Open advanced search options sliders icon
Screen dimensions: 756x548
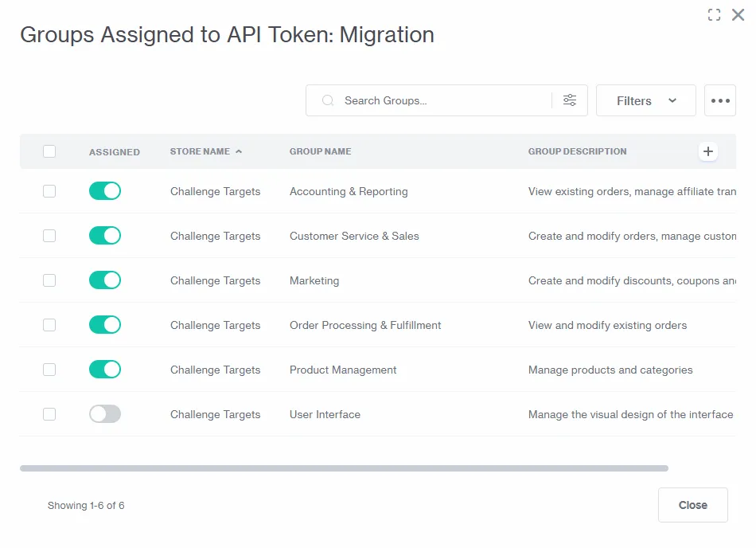(x=570, y=100)
